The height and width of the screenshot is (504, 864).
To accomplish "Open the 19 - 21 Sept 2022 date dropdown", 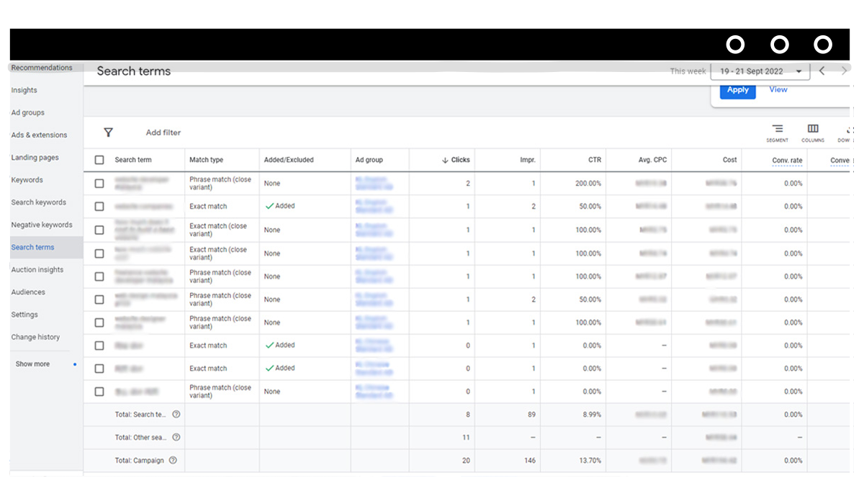I will coord(760,71).
